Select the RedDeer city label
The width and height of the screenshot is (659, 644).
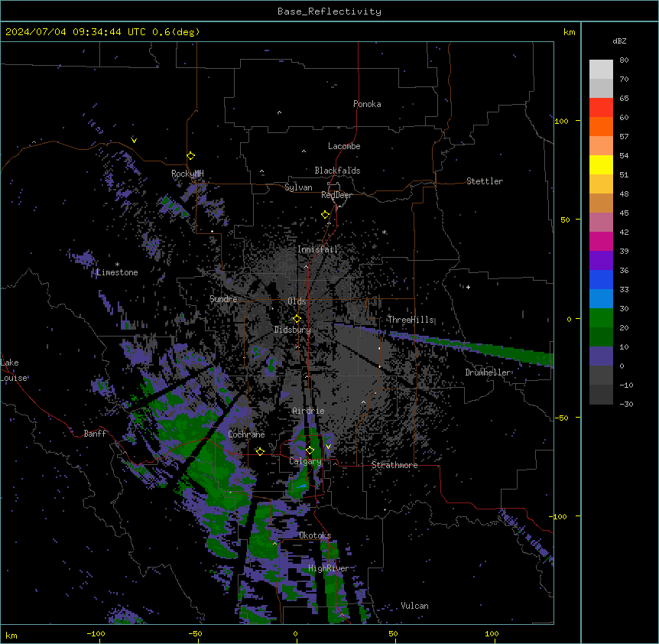[x=336, y=195]
